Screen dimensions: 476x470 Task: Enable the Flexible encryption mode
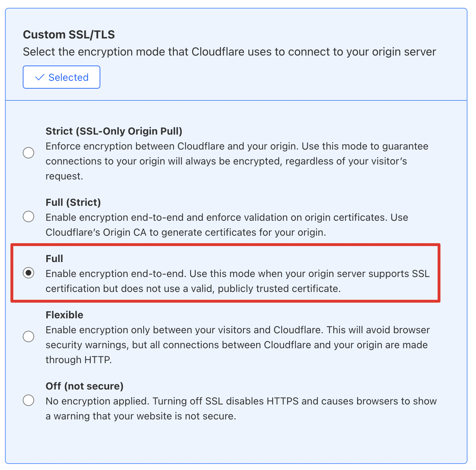point(28,336)
